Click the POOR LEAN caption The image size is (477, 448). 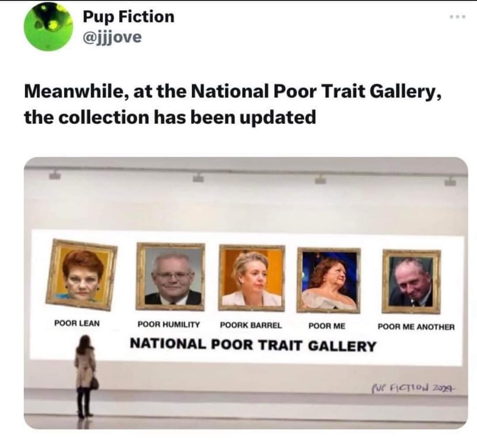click(77, 323)
